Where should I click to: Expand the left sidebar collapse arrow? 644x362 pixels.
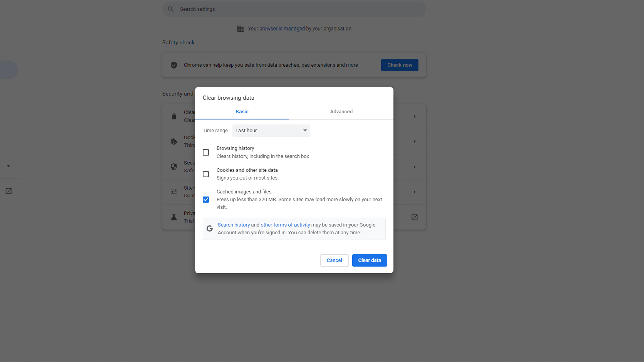point(9,166)
